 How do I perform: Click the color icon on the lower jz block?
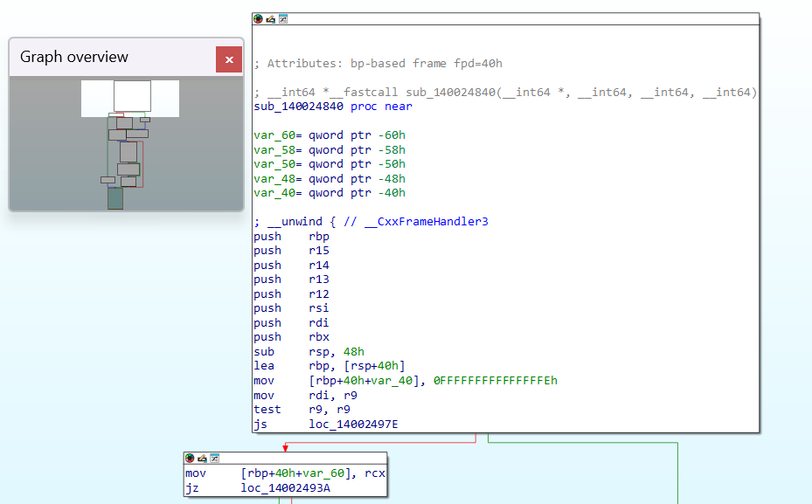pos(190,459)
